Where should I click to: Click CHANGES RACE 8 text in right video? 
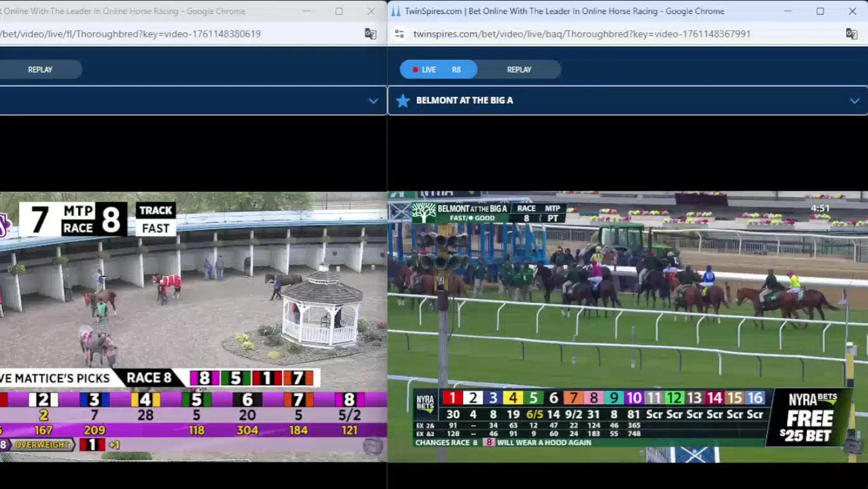tap(446, 442)
